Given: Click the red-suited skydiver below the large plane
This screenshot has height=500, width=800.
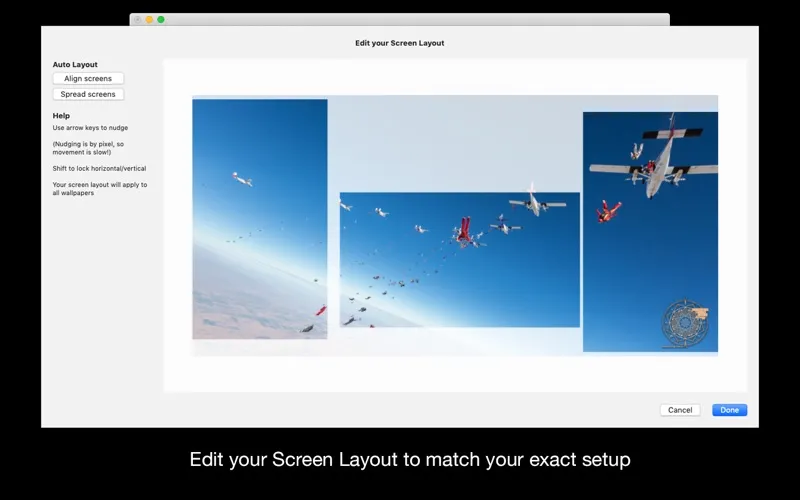Looking at the screenshot, I should click(x=608, y=211).
